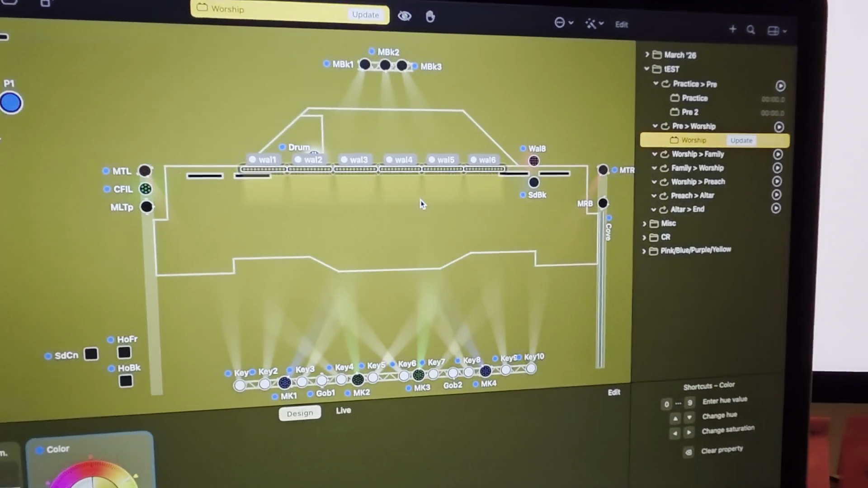Select the Wal8 fixture icon

(534, 161)
